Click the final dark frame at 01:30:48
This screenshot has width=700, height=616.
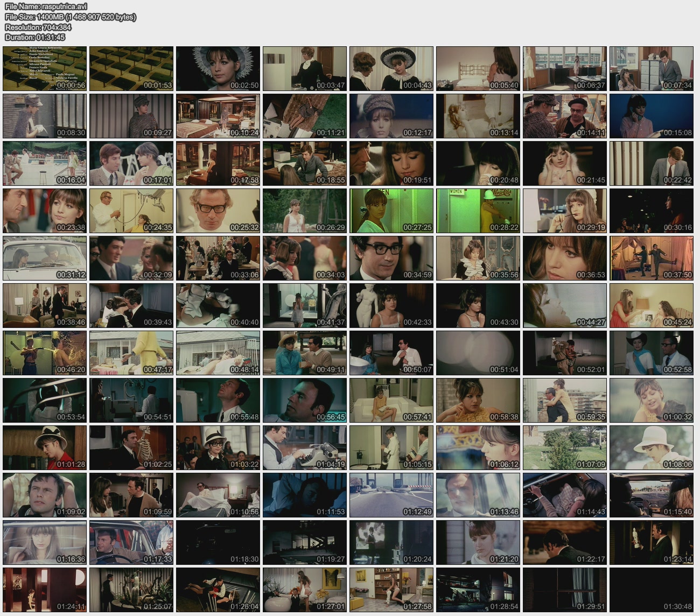click(651, 590)
